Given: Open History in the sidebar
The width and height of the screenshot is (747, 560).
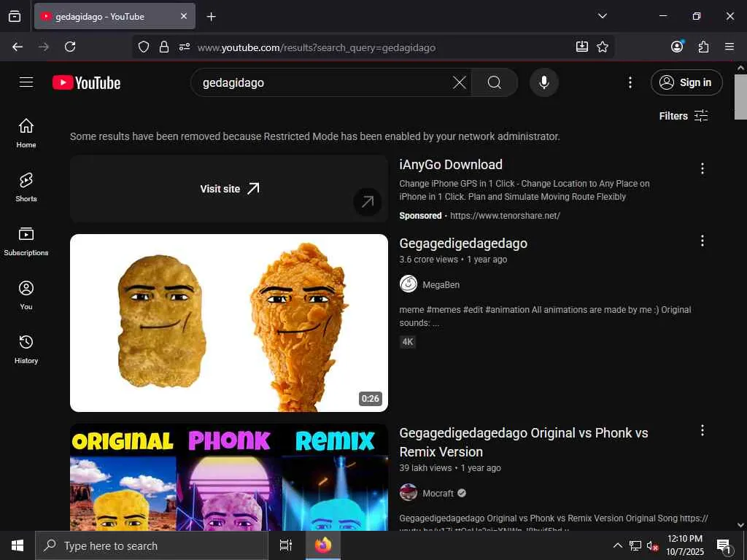Looking at the screenshot, I should coord(26,349).
